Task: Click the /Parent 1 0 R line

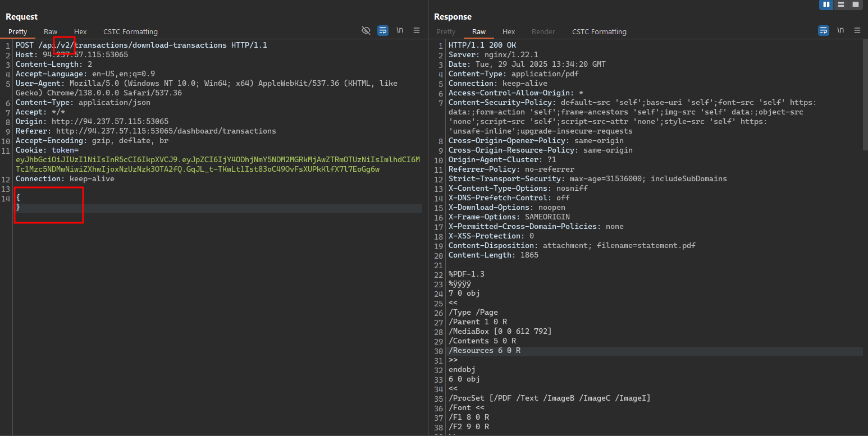Action: (478, 322)
